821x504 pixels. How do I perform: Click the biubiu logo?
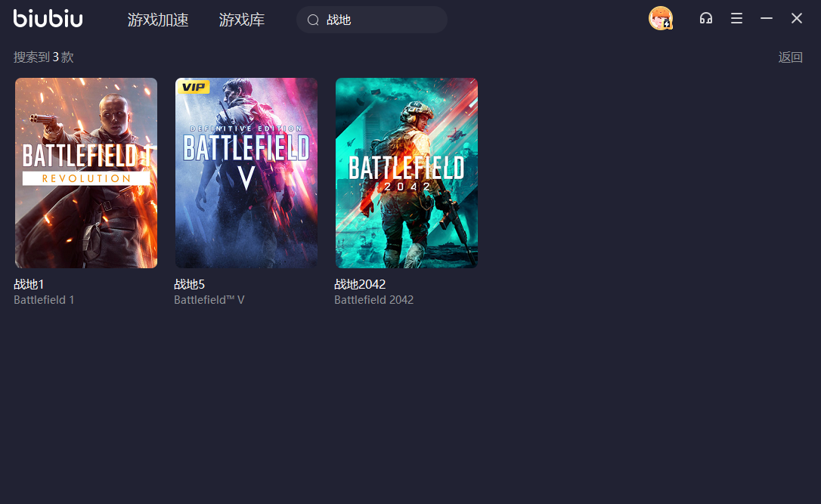point(48,18)
